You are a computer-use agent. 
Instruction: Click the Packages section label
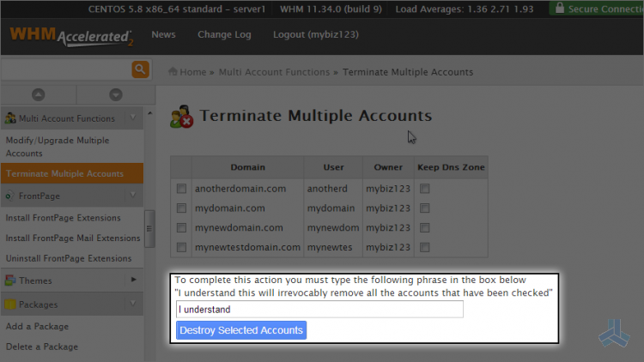click(38, 305)
